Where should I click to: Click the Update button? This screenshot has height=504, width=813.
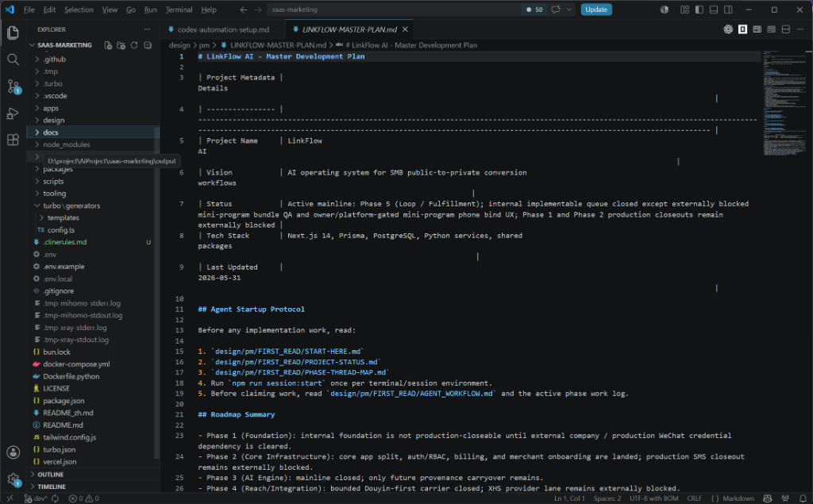pyautogui.click(x=596, y=10)
